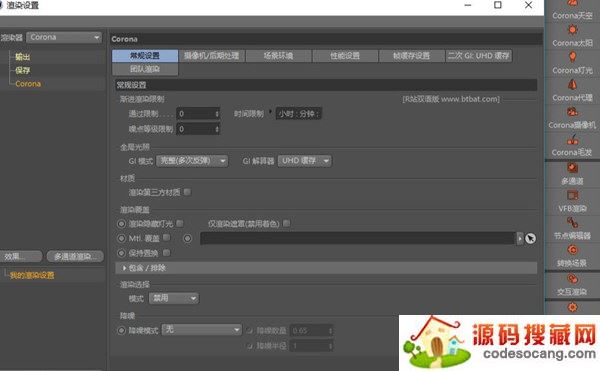Image resolution: width=600 pixels, height=371 pixels.
Task: Switch to the 团队渲染 tab
Action: click(x=145, y=69)
